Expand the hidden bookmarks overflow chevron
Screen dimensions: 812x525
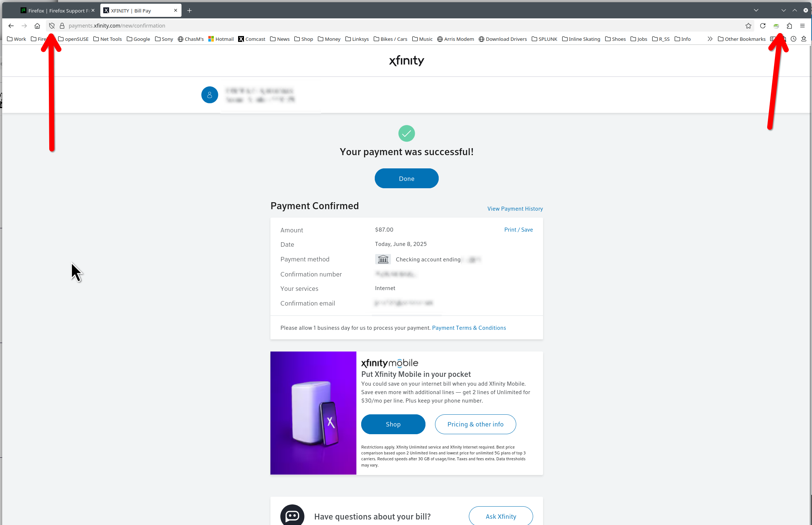click(x=710, y=39)
